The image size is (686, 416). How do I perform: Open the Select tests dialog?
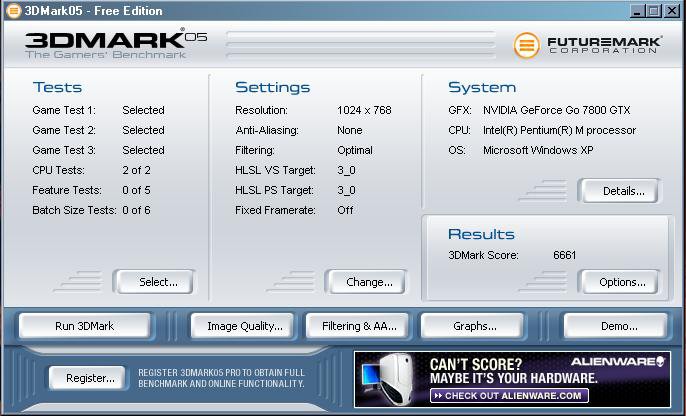(154, 282)
